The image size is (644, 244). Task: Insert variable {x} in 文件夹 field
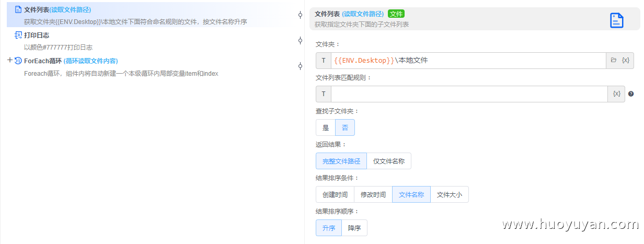626,61
